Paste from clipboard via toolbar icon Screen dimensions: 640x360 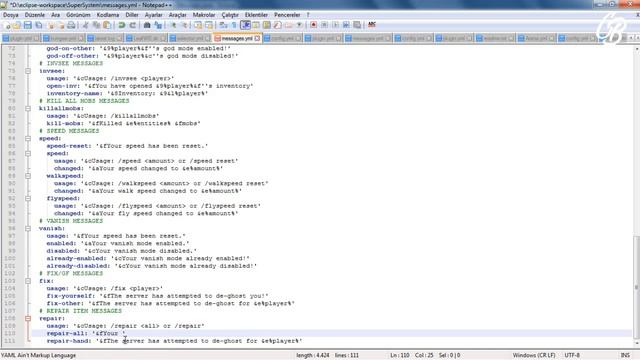click(107, 25)
